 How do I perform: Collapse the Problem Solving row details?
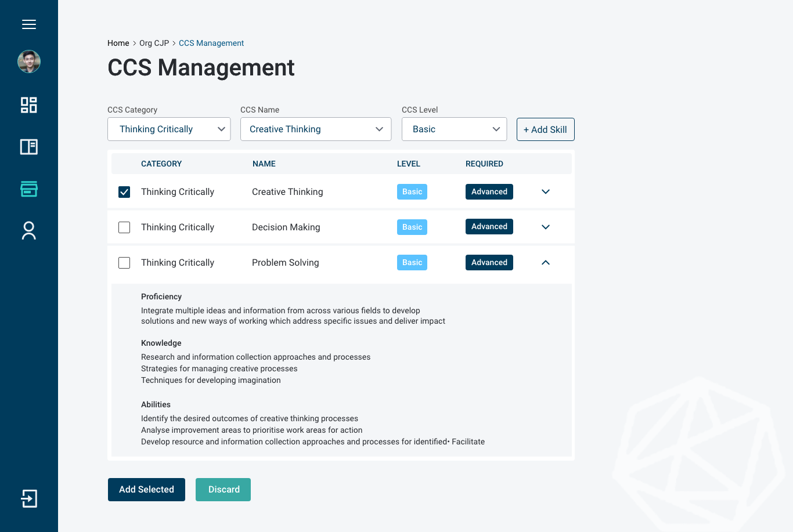(546, 263)
